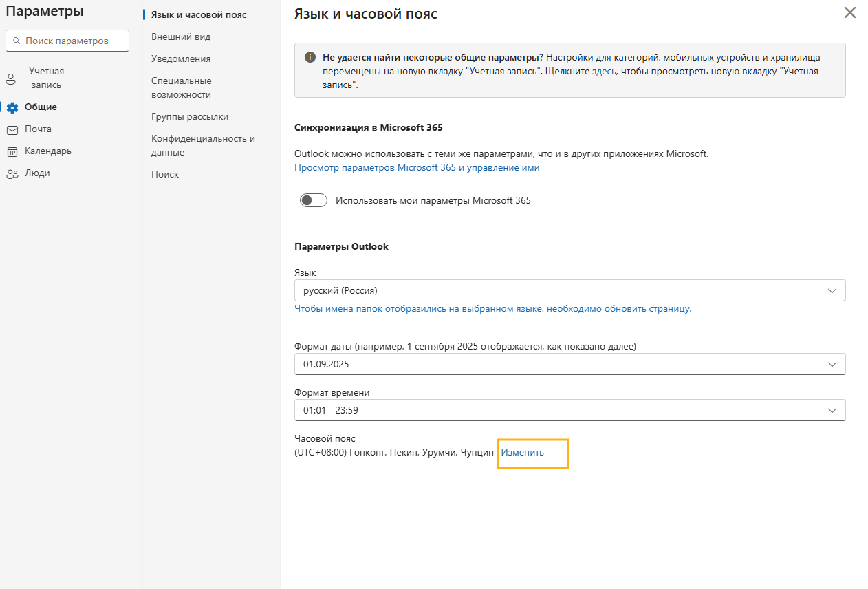868x589 pixels.
Task: Click the account person icon in sidebar
Action: [x=11, y=78]
